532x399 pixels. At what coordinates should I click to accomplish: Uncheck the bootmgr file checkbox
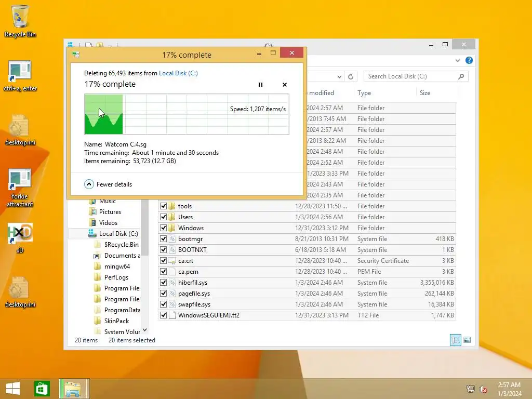point(163,238)
